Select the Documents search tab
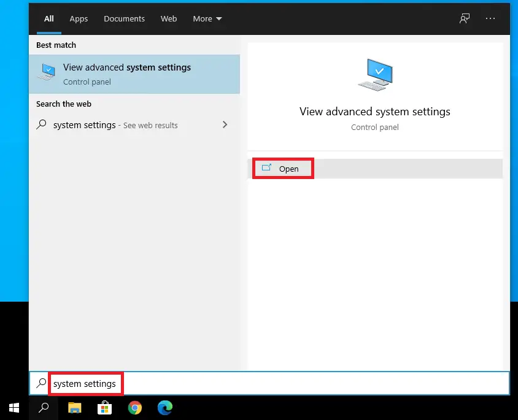Viewport: 518px width, 420px height. (124, 19)
